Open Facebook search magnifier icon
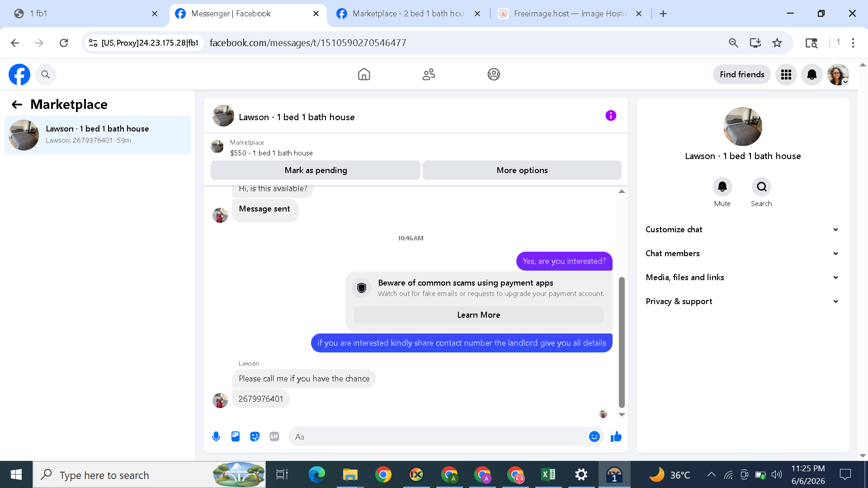Image resolution: width=868 pixels, height=488 pixels. (x=45, y=75)
